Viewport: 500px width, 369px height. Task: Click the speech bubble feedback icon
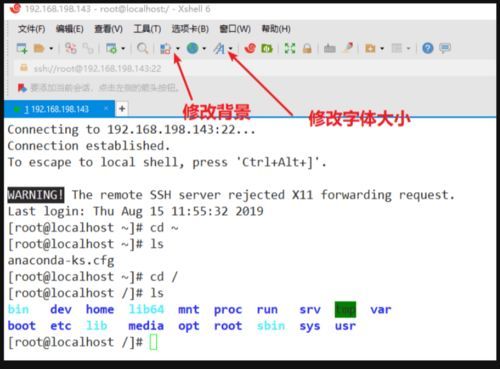(445, 49)
